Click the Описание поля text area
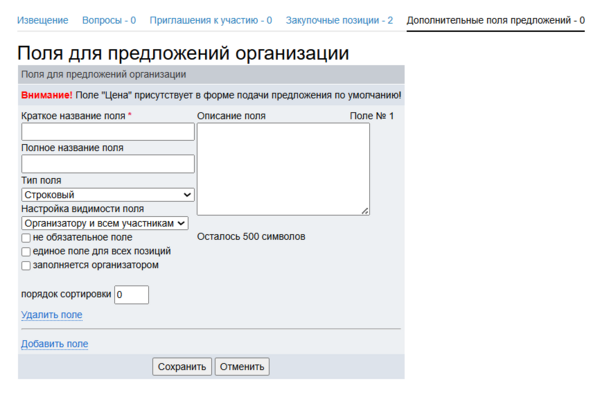 283,169
